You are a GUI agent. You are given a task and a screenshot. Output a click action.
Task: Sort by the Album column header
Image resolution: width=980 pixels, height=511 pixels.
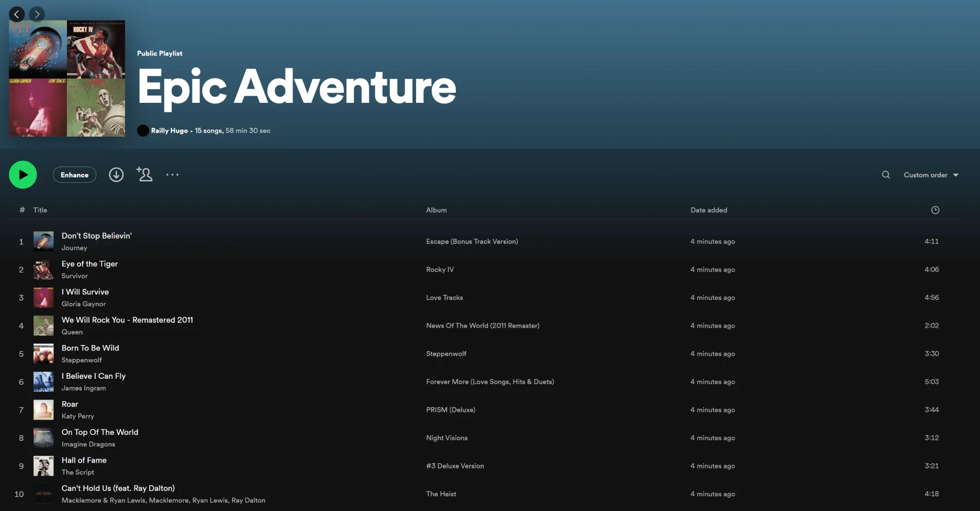(x=436, y=210)
